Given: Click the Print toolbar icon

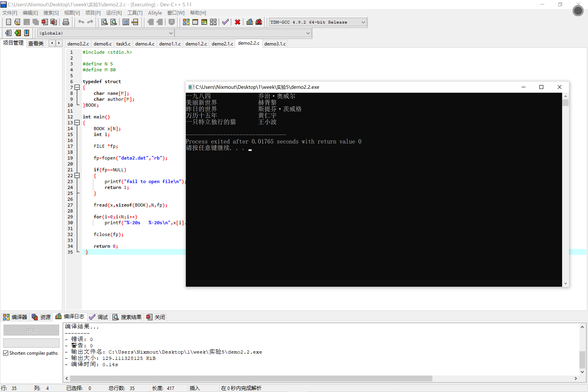Looking at the screenshot, I should click(x=66, y=22).
